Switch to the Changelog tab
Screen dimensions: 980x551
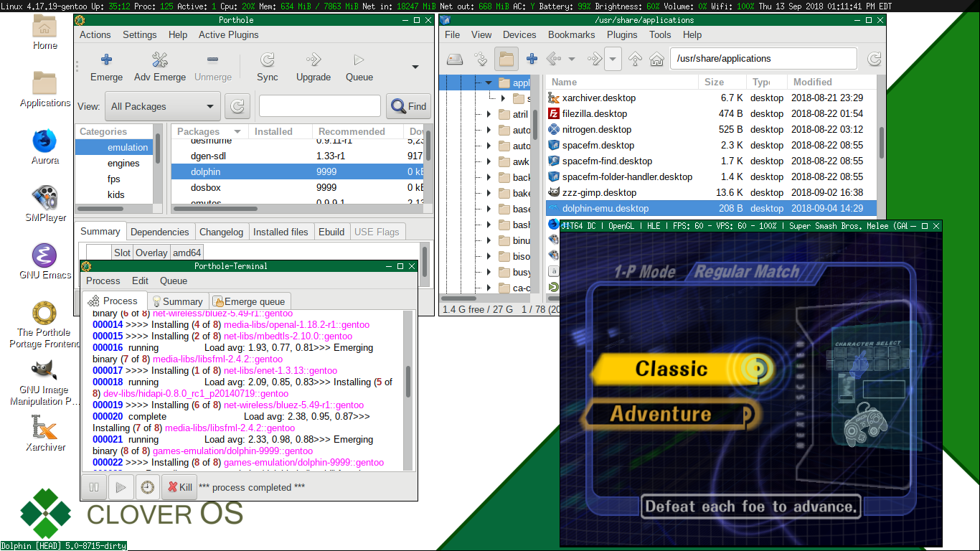[x=222, y=232]
